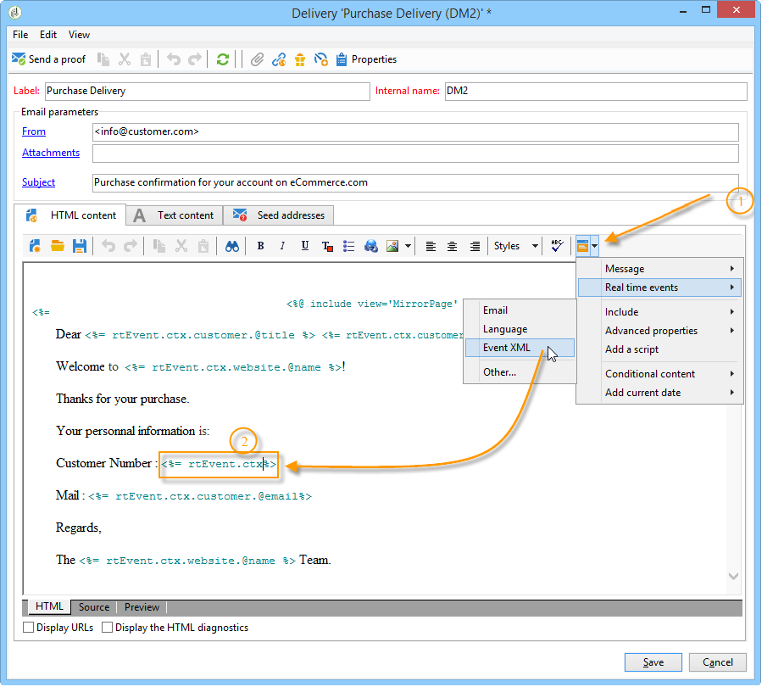The image size is (784, 698).
Task: Click Redo in the HTML editor toolbar
Action: pyautogui.click(x=131, y=246)
